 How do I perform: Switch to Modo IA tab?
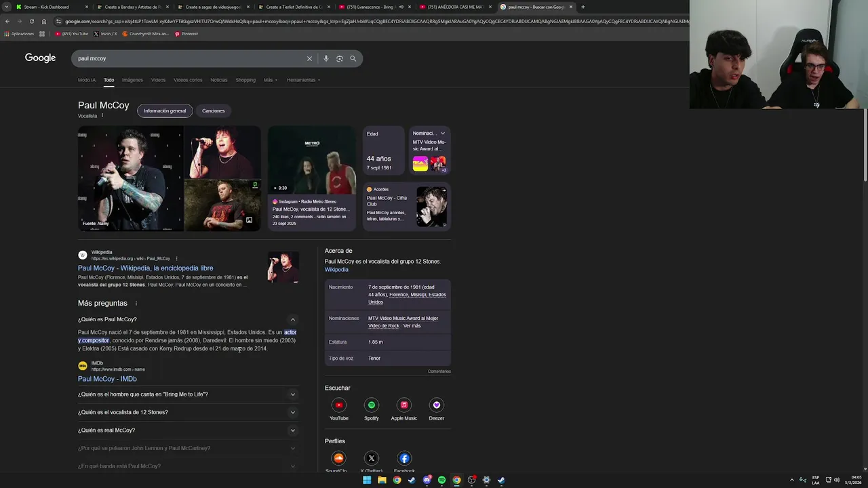coord(87,80)
